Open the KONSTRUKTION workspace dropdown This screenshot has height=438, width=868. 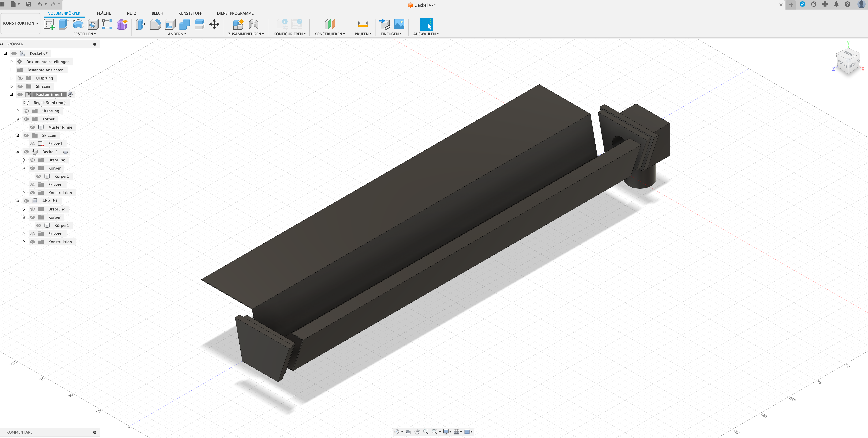(x=20, y=23)
